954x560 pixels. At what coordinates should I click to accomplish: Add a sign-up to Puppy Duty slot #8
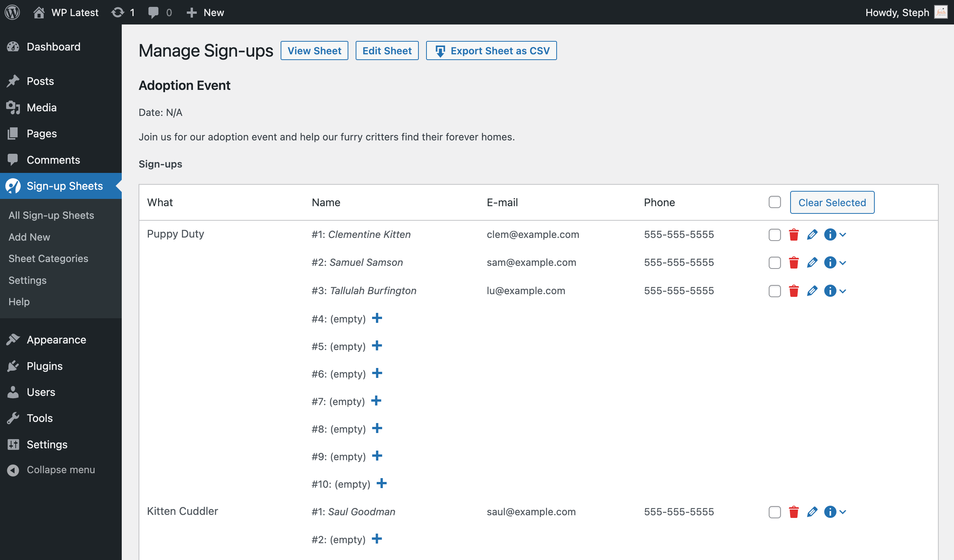click(x=377, y=428)
